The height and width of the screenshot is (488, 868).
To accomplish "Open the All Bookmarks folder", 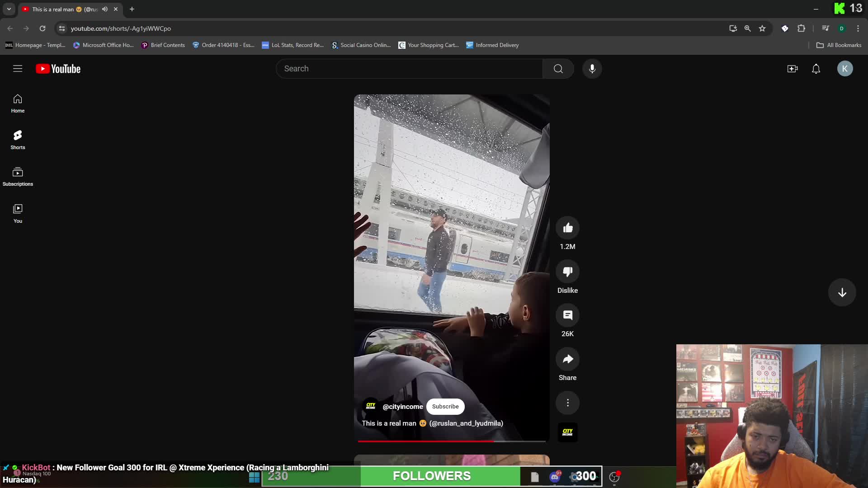I will coord(839,45).
